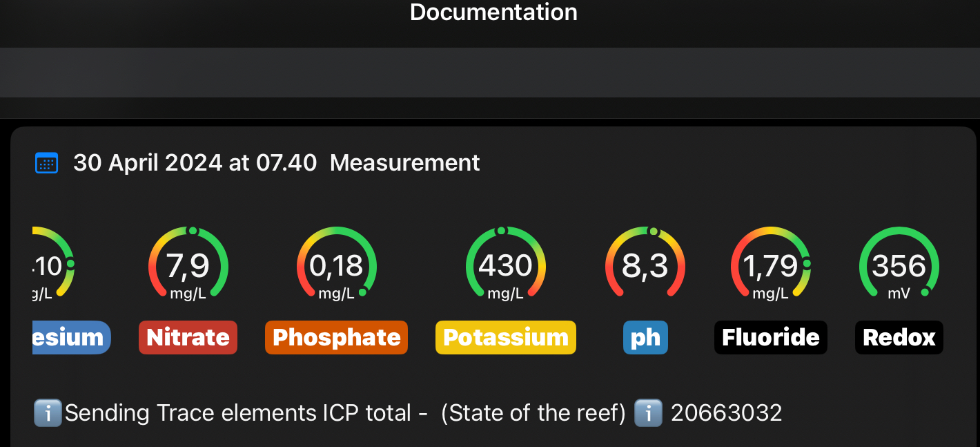The width and height of the screenshot is (980, 447).
Task: Select the black Fluoride label
Action: (770, 337)
